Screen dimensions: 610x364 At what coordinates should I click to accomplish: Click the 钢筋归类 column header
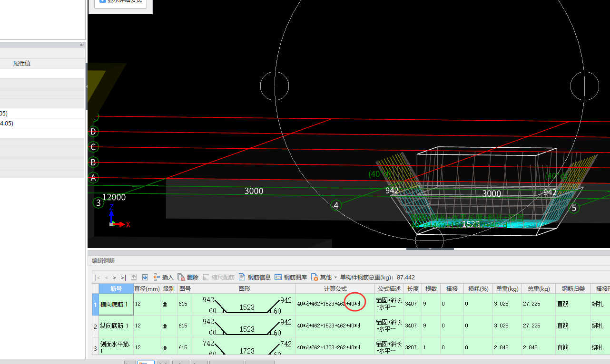coord(573,288)
